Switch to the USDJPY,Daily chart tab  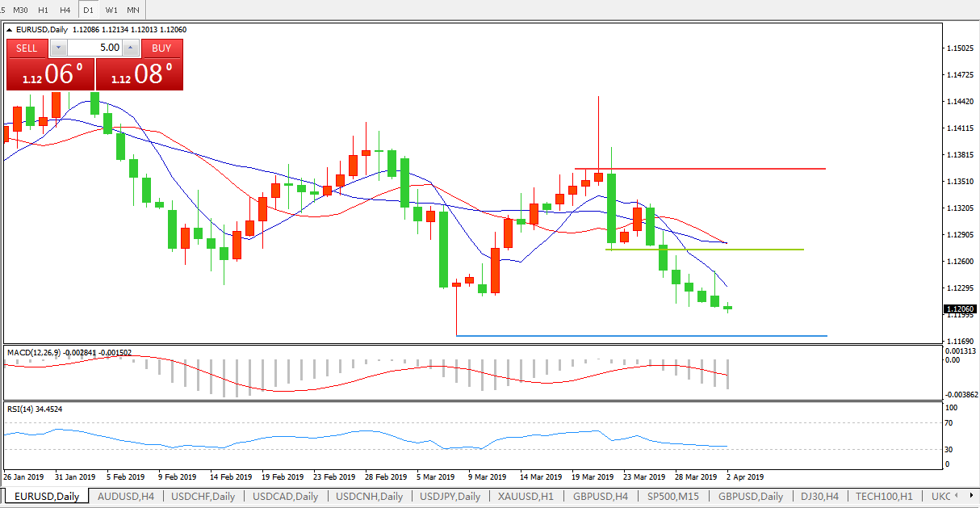450,497
